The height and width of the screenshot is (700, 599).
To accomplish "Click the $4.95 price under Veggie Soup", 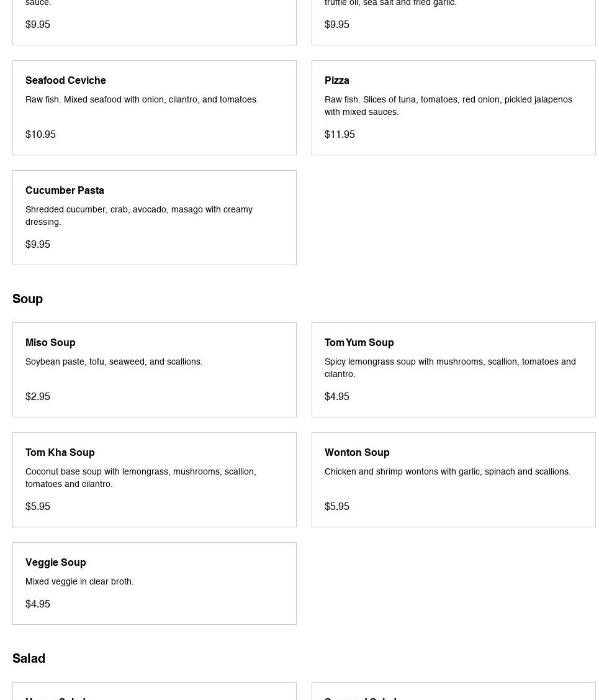I will [38, 604].
